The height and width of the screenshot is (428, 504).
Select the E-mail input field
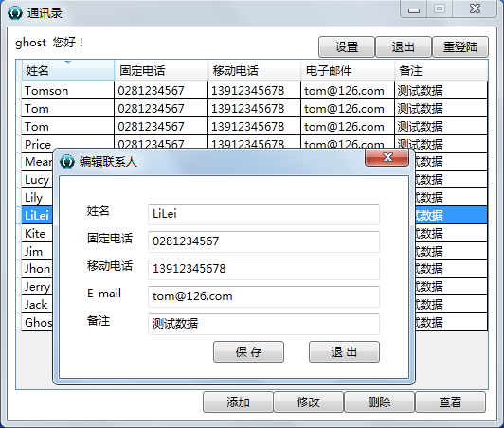point(263,296)
